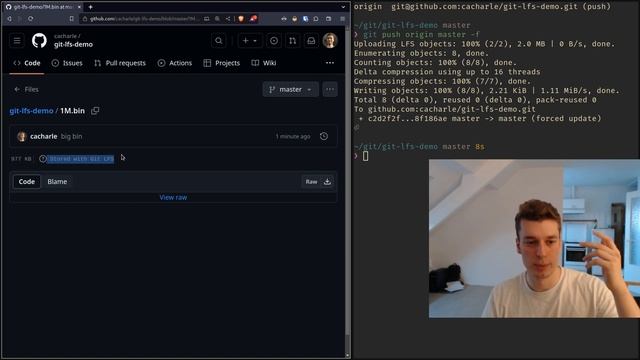
Task: Open the user avatar menu
Action: click(x=330, y=41)
